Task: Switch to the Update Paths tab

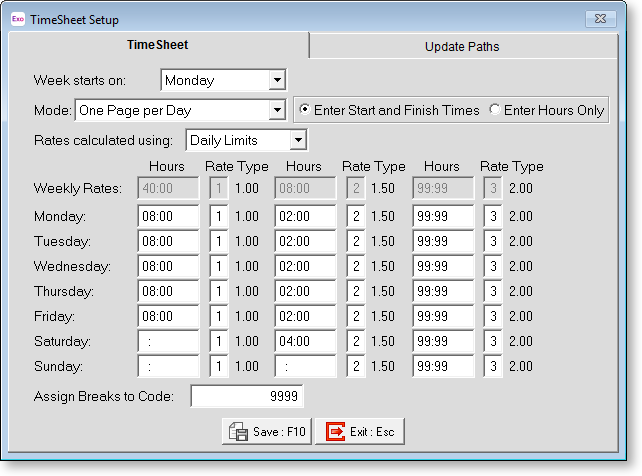Action: point(461,46)
